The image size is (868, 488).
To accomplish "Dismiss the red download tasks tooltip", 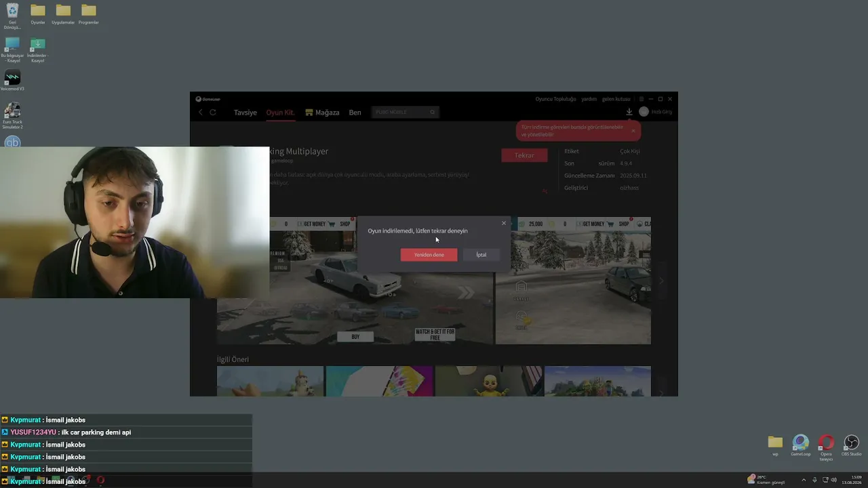I will coord(633,131).
